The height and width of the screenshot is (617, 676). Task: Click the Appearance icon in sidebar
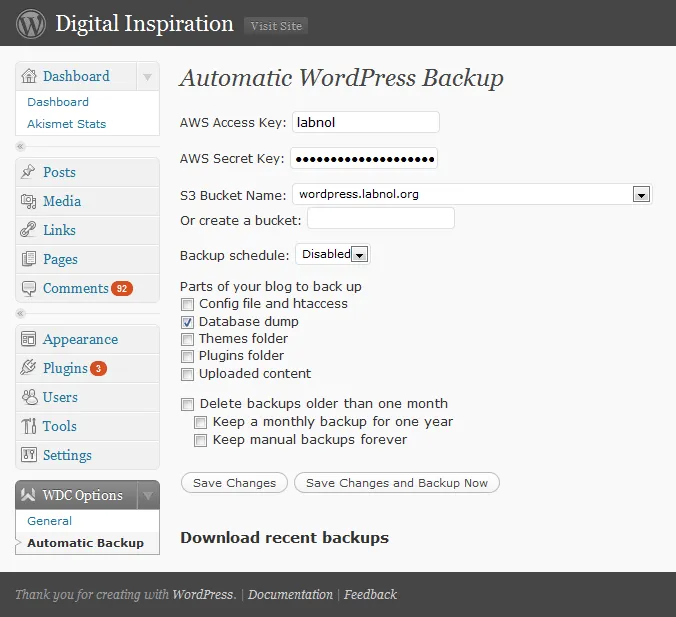pyautogui.click(x=28, y=339)
